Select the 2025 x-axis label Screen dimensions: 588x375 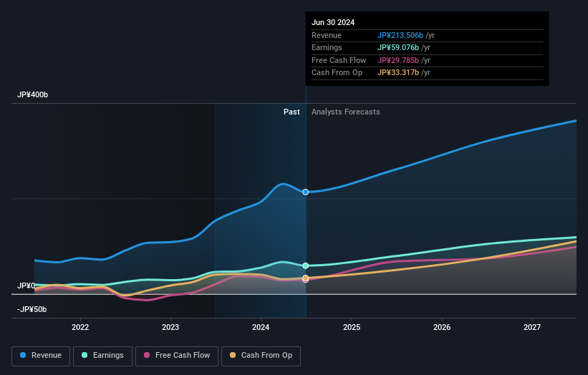(x=352, y=327)
